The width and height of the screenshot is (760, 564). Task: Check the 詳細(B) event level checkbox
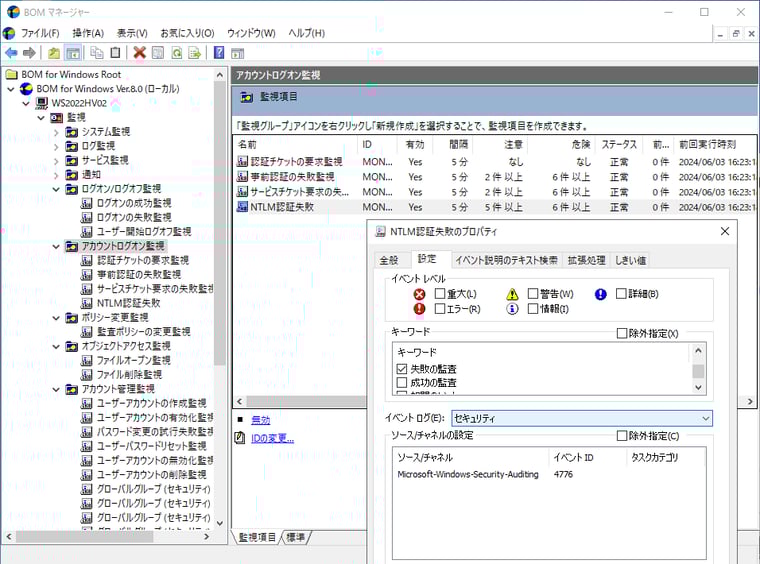pos(621,294)
